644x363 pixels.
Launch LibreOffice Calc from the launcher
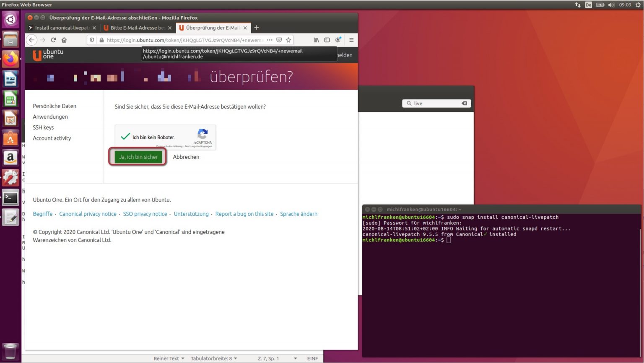[10, 99]
